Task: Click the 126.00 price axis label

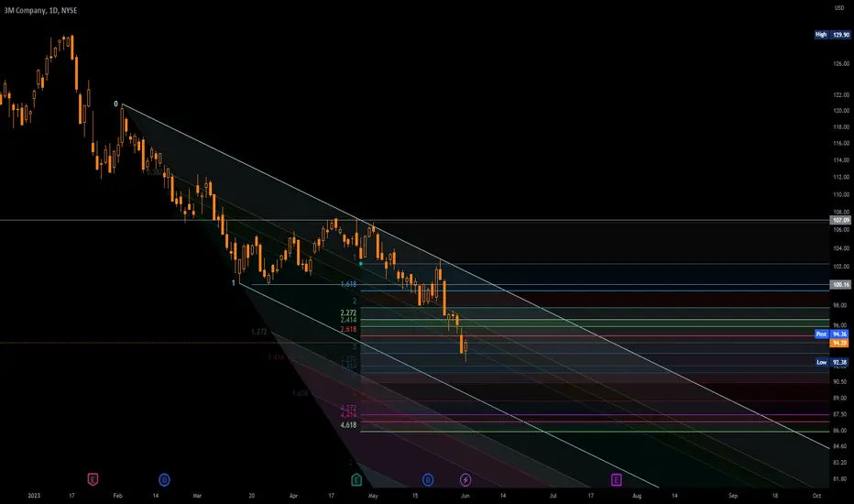Action: [841, 64]
